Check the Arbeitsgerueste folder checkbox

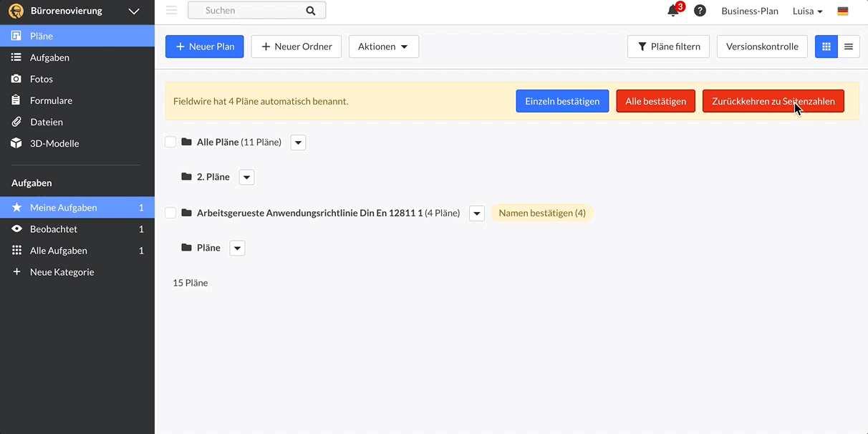[170, 213]
